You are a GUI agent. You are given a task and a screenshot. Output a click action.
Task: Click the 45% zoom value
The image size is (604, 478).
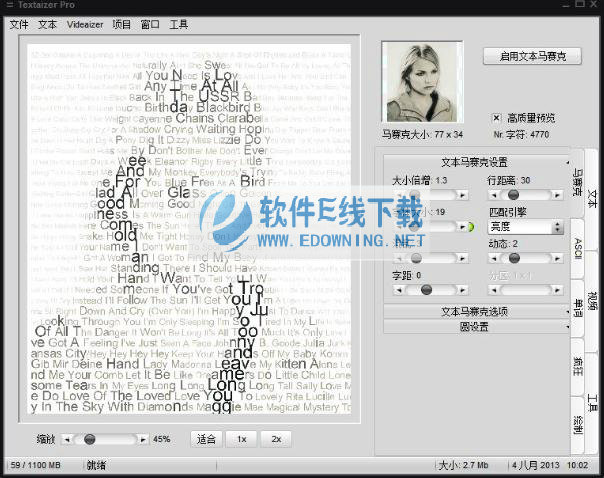pos(161,439)
